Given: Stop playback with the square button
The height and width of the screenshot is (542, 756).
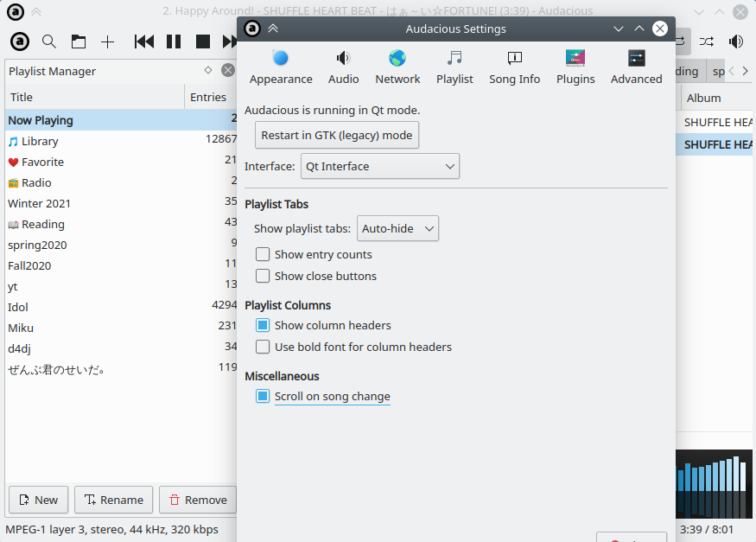Looking at the screenshot, I should [203, 41].
